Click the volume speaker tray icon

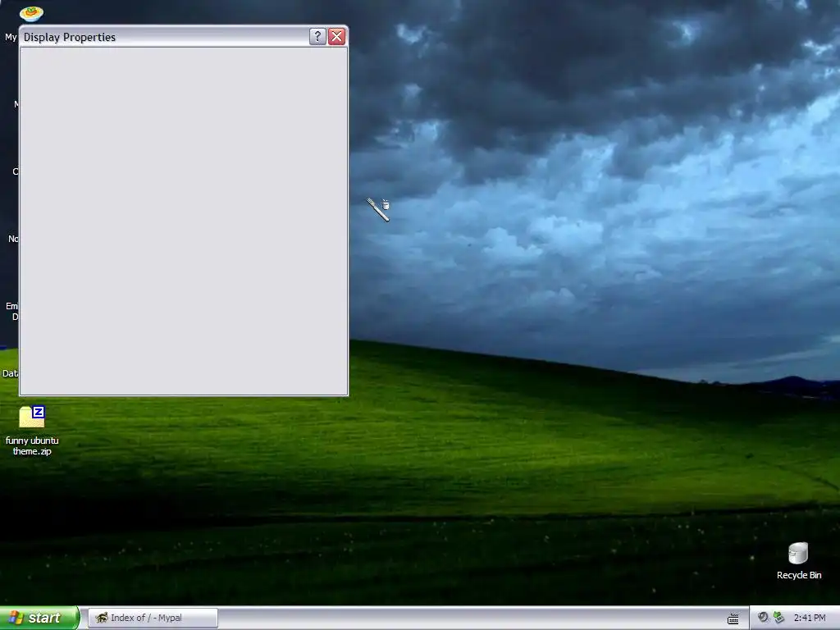pos(763,617)
